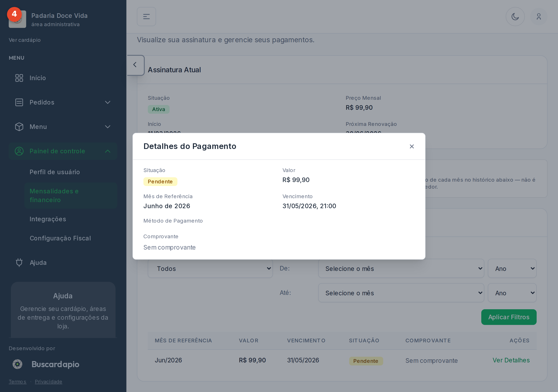Click Ver Detalhes for Jun/2026 payment
The height and width of the screenshot is (392, 558).
[x=511, y=360]
